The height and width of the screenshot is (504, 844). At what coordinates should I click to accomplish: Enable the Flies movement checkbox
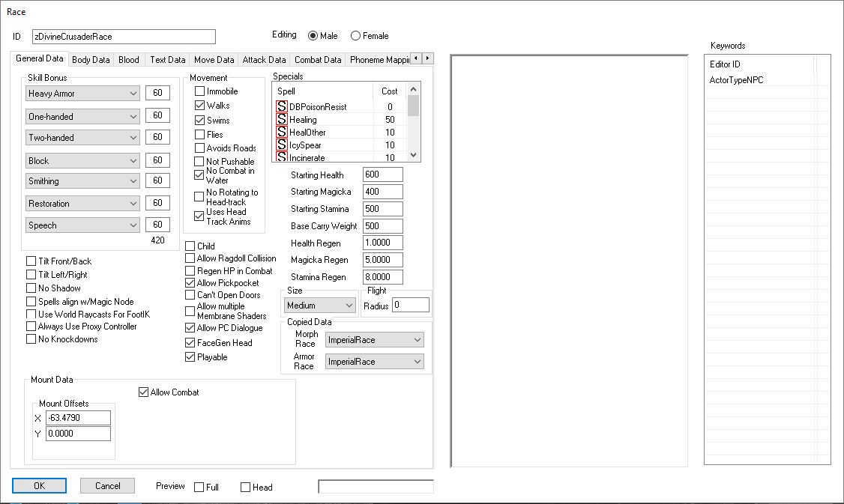[x=200, y=135]
